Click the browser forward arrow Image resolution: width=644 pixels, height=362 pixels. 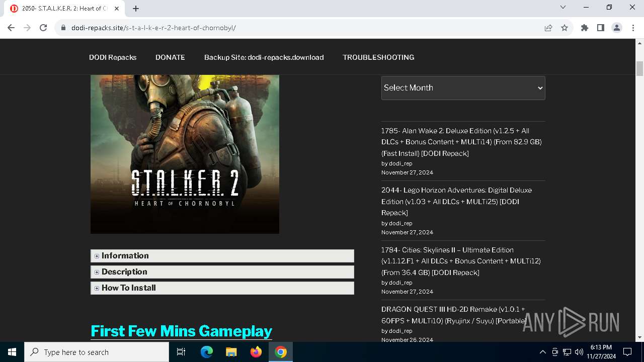pos(27,28)
